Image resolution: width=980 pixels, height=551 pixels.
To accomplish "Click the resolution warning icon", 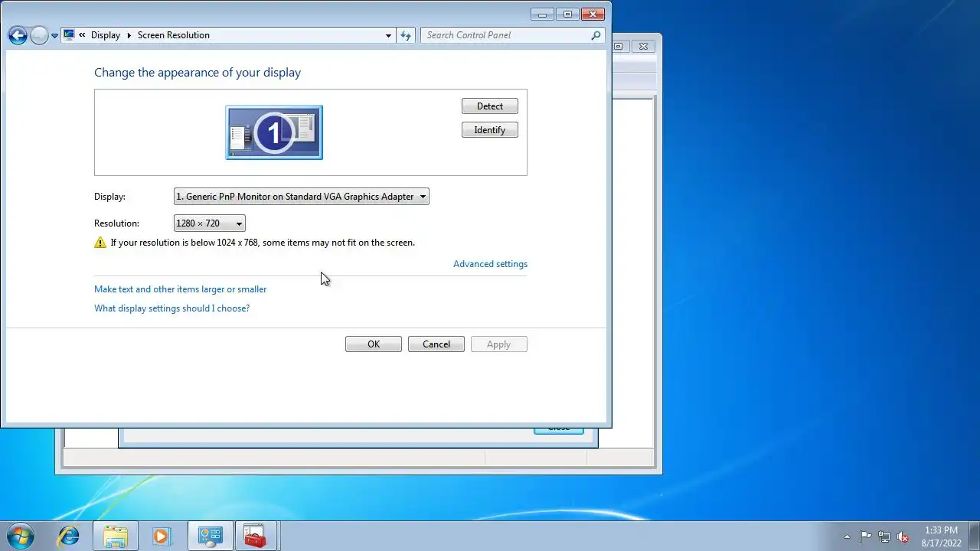I will pos(100,243).
